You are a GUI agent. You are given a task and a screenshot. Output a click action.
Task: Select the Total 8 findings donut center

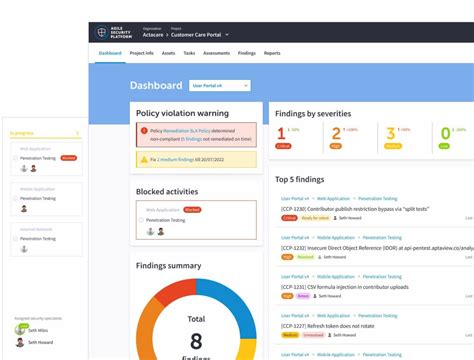[196, 337]
